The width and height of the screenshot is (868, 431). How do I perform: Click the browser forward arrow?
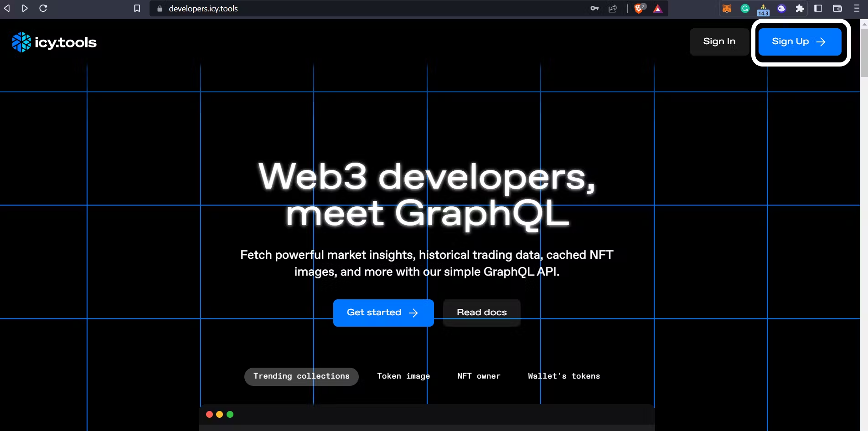coord(25,8)
